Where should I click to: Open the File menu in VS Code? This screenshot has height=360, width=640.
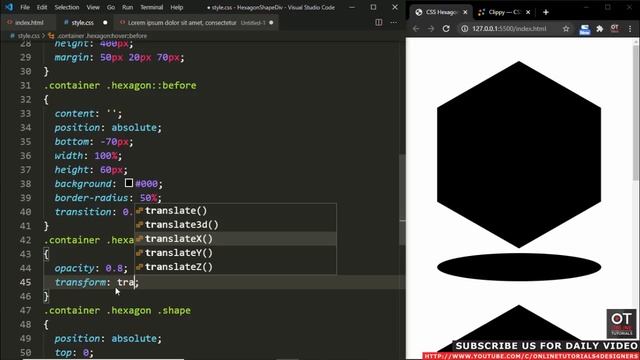click(x=25, y=7)
